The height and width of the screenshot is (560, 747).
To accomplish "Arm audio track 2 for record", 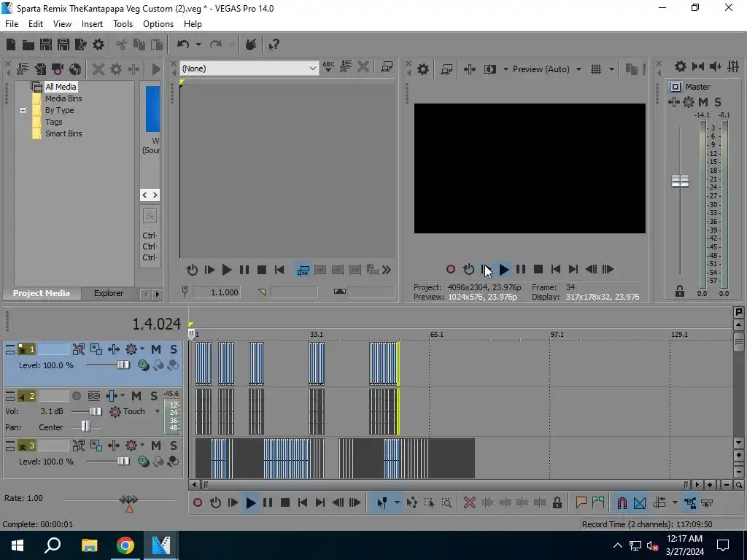I will 76,396.
